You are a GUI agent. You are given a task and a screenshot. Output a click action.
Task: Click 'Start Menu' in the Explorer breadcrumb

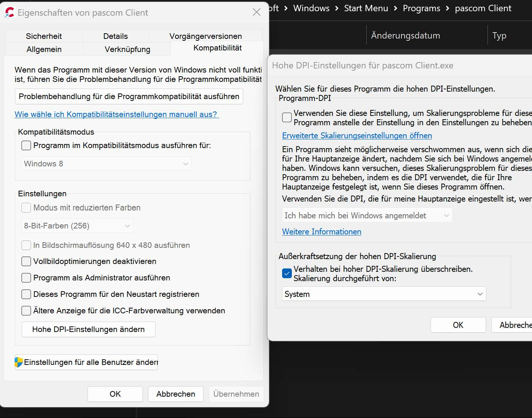tap(366, 8)
